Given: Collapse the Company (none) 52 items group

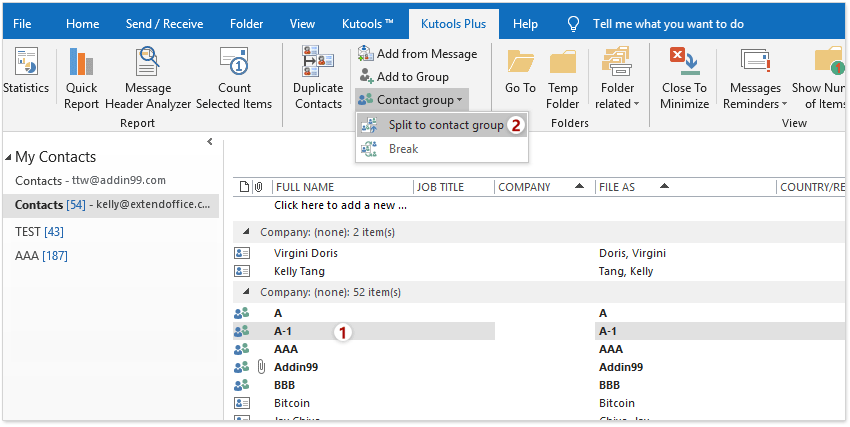Looking at the screenshot, I should point(247,292).
